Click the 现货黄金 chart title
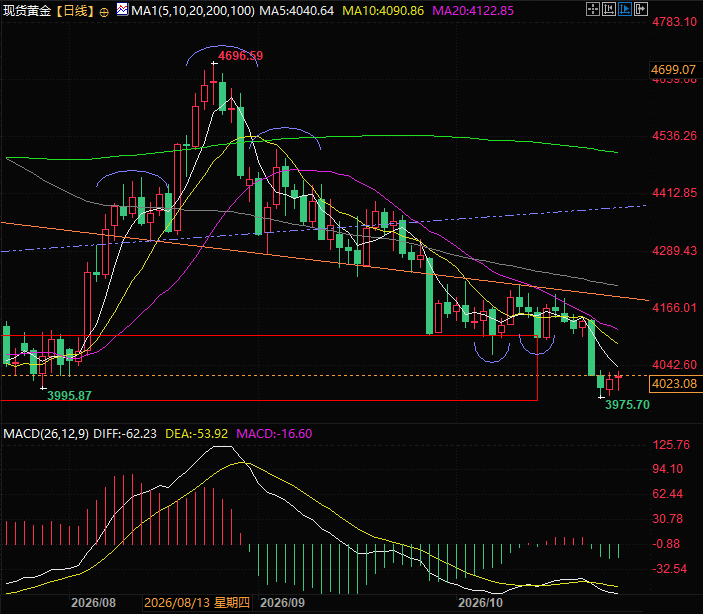703x614 pixels. (27, 10)
